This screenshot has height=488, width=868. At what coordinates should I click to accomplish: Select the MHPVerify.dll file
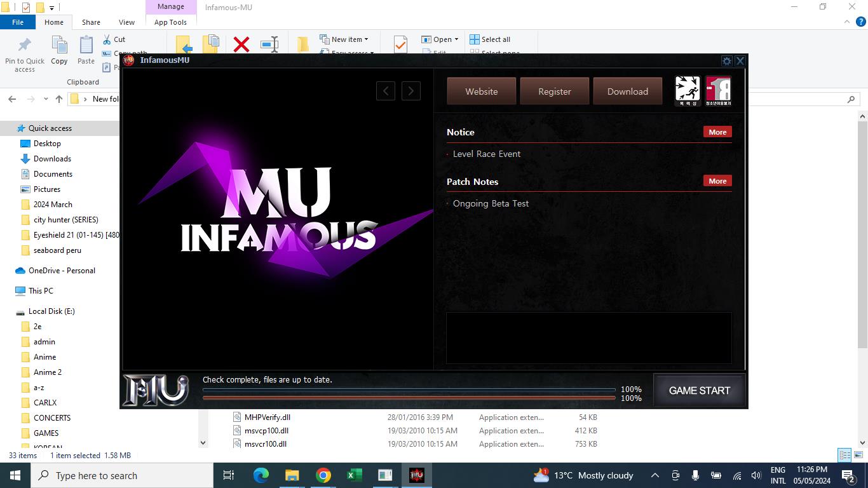point(268,417)
